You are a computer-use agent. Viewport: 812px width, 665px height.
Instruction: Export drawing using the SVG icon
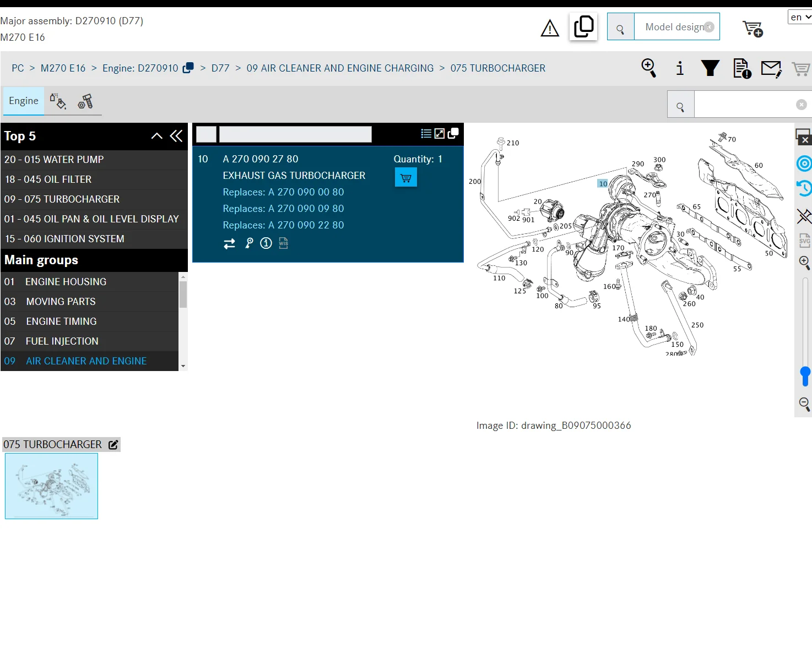click(x=805, y=240)
